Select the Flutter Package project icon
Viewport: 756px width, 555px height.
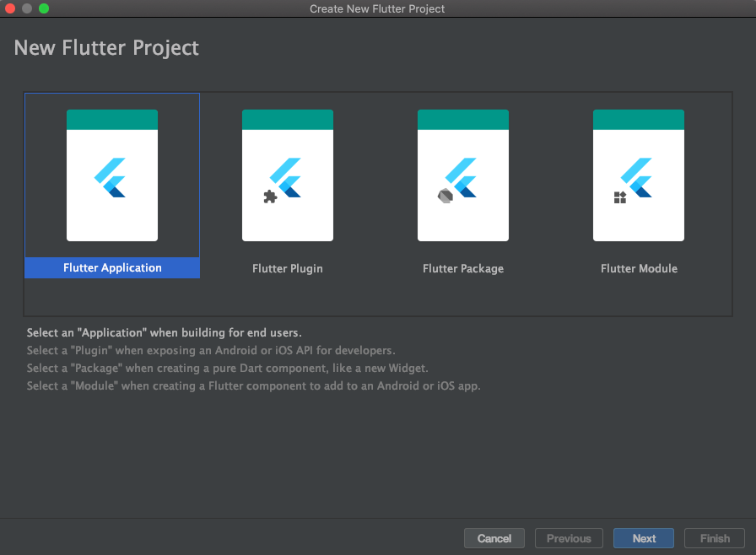[463, 175]
